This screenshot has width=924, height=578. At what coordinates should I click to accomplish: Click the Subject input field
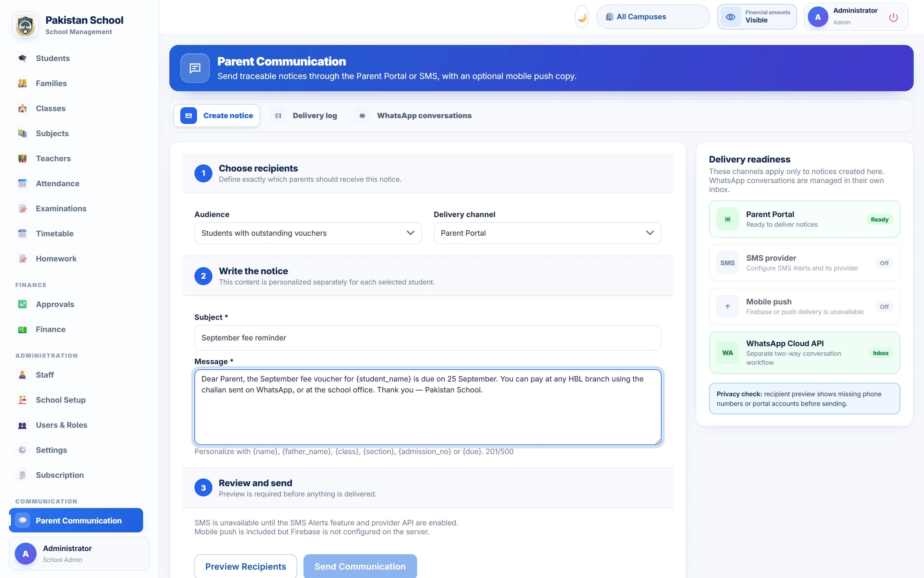(x=428, y=338)
